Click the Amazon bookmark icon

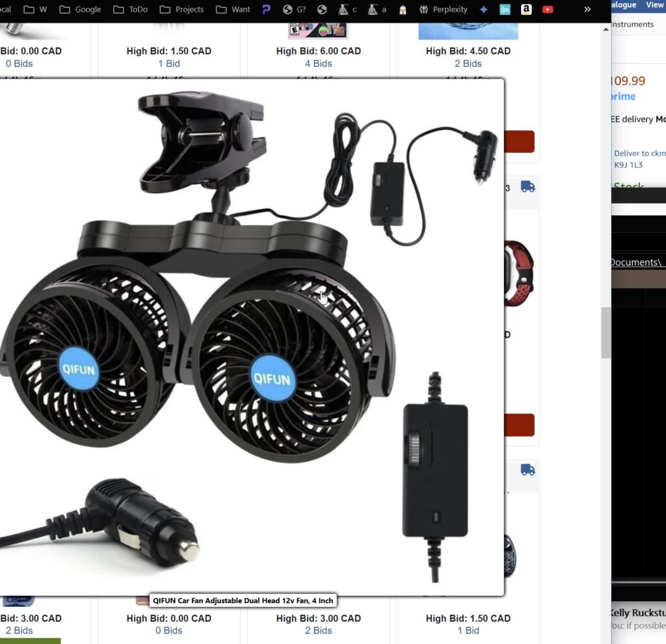point(526,10)
